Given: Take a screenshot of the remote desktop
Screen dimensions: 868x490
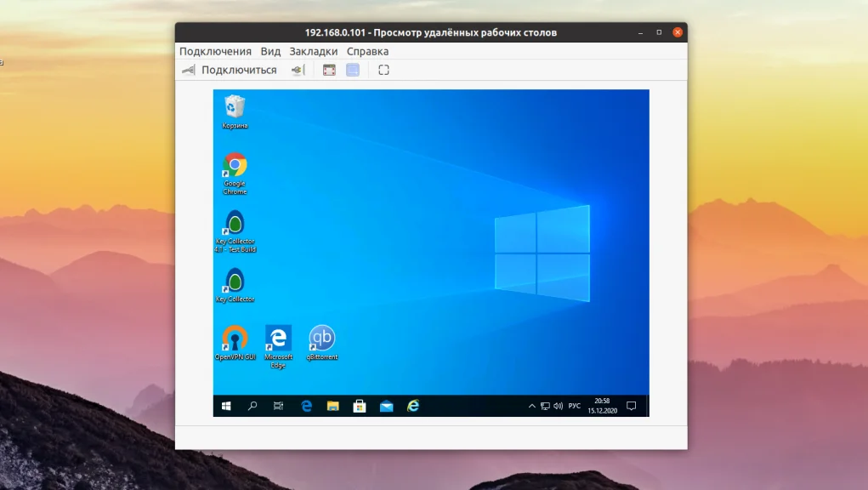Looking at the screenshot, I should (328, 69).
